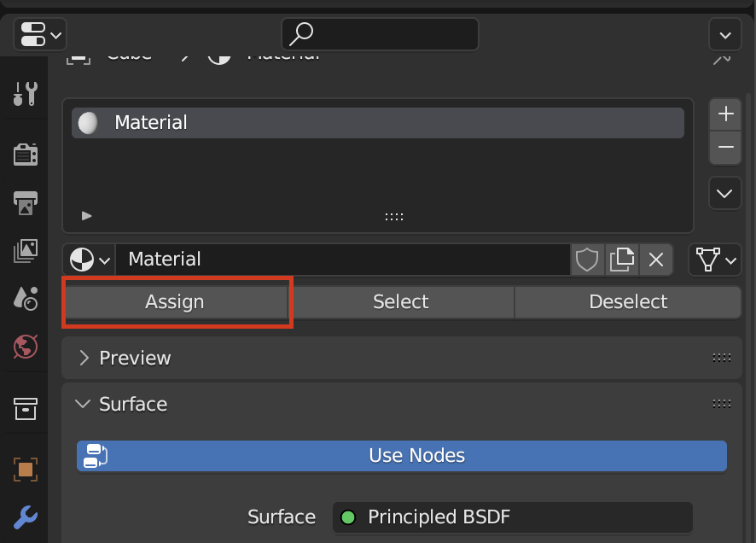Open the Output properties tab
756x543 pixels.
point(26,203)
